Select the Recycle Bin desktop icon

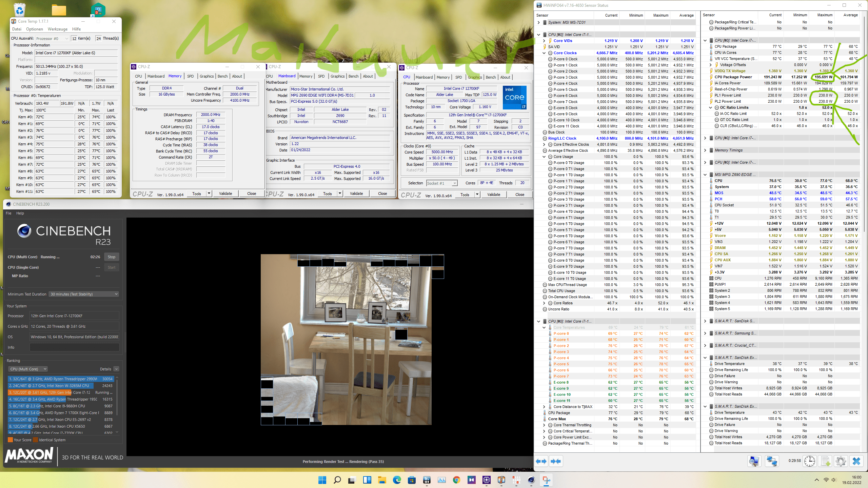pos(20,9)
